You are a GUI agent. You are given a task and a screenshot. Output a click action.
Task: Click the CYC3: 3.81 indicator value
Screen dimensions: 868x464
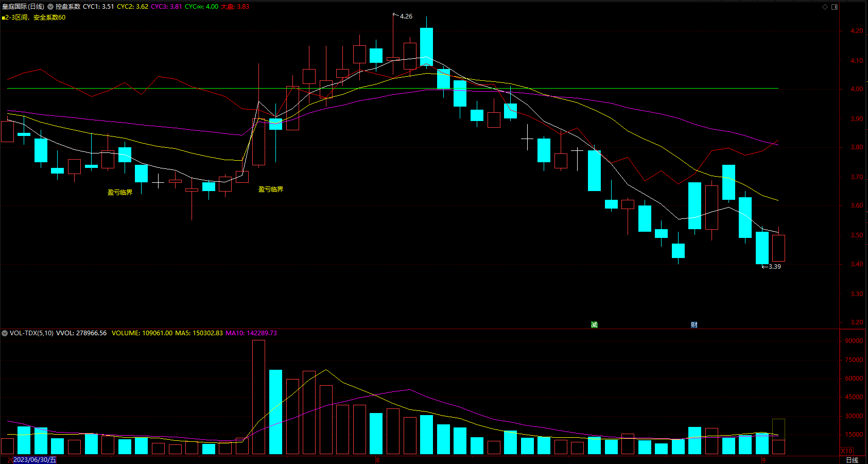[166, 7]
